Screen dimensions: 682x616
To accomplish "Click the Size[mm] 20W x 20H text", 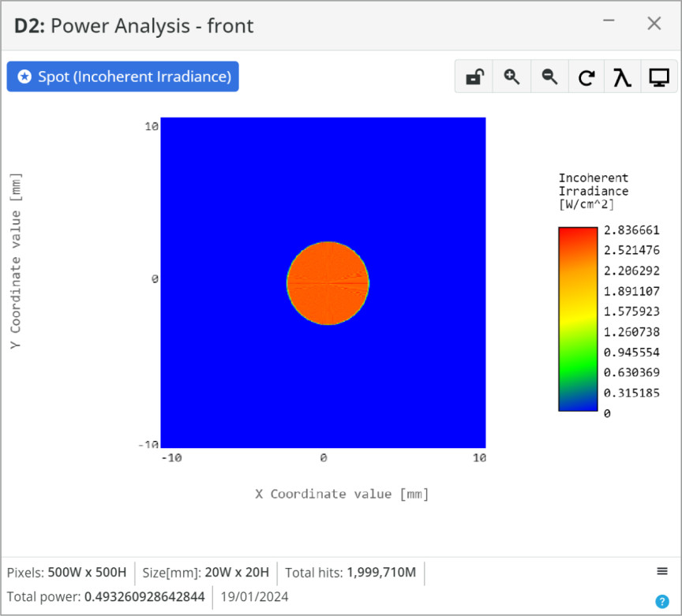I will [x=206, y=572].
